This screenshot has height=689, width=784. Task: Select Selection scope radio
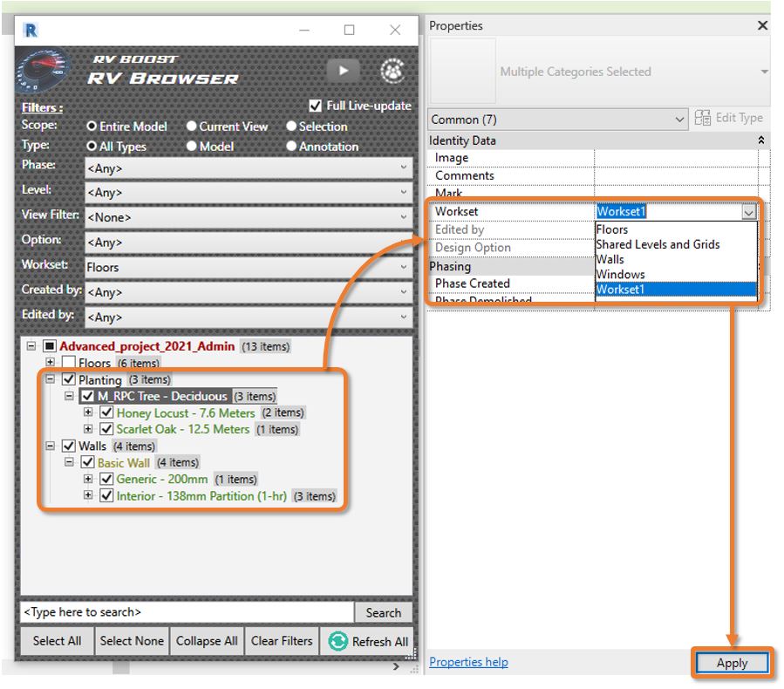click(x=291, y=126)
